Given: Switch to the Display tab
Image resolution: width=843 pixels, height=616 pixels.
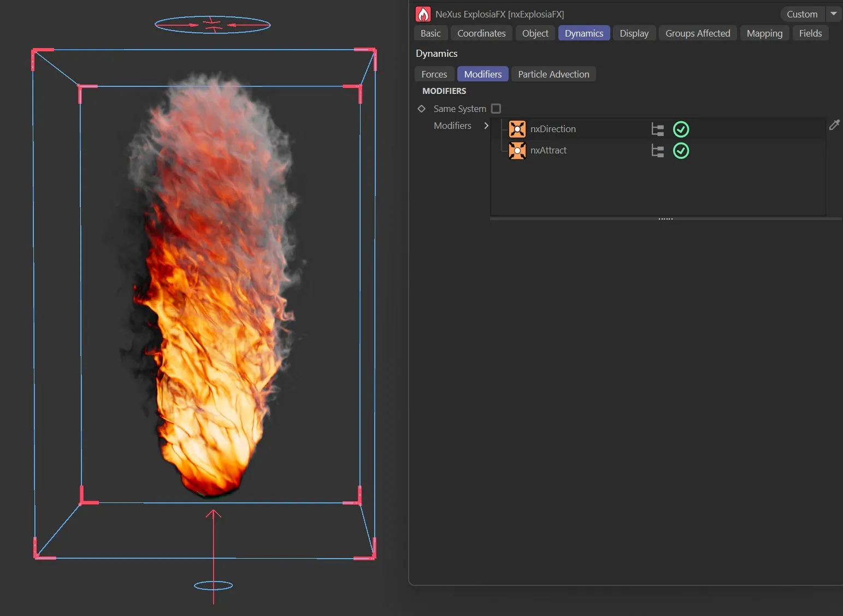Looking at the screenshot, I should [x=634, y=33].
